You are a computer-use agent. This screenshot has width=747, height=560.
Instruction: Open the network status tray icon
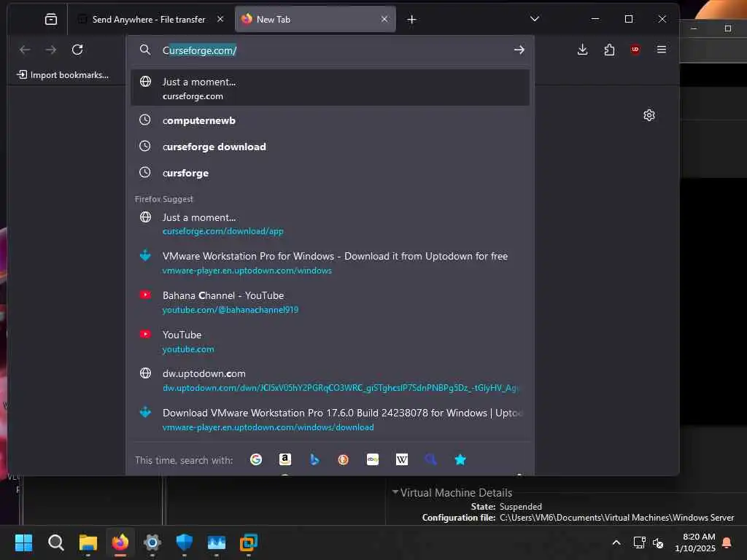click(639, 542)
